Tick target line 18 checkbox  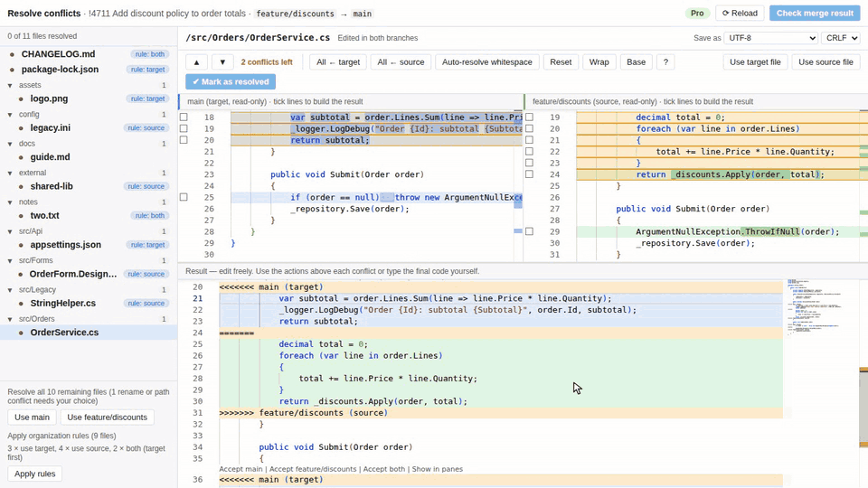coord(184,117)
